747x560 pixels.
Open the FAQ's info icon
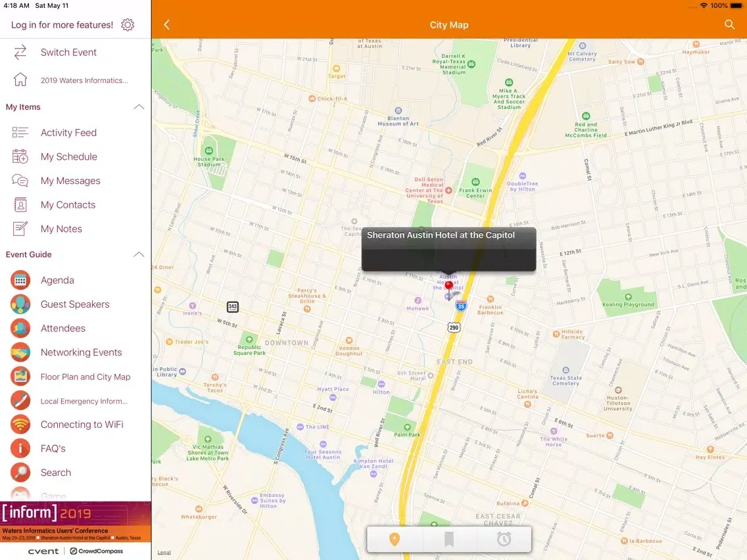coord(20,448)
